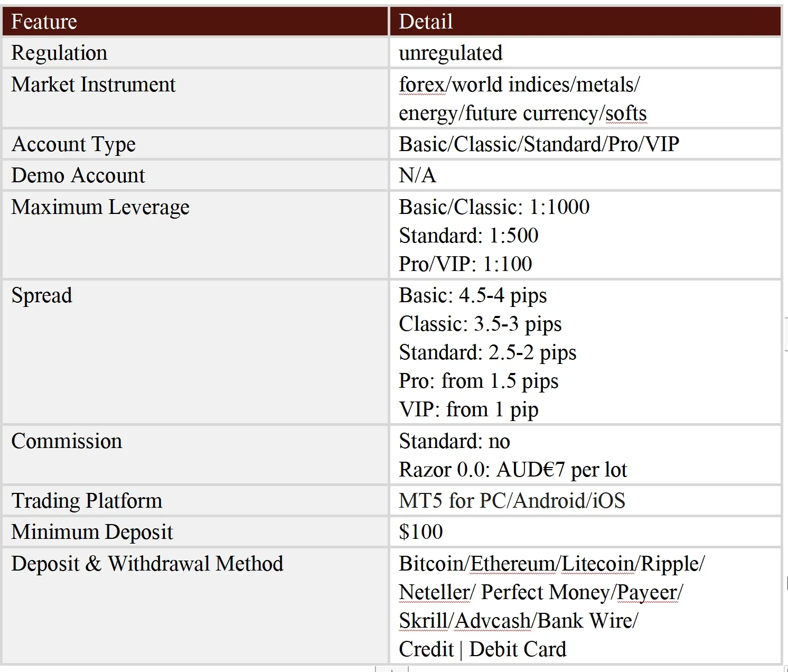788x672 pixels.
Task: Click the Deposit & Withdrawal Method label
Action: pos(147,564)
